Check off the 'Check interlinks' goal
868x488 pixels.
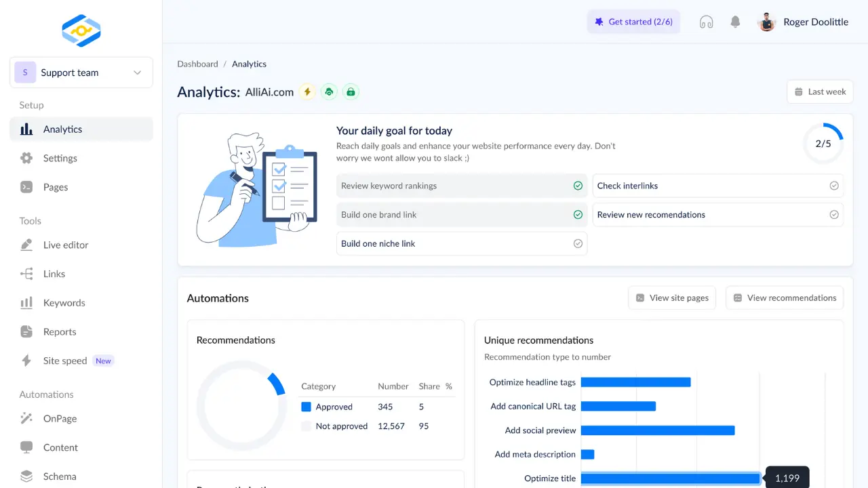click(834, 185)
